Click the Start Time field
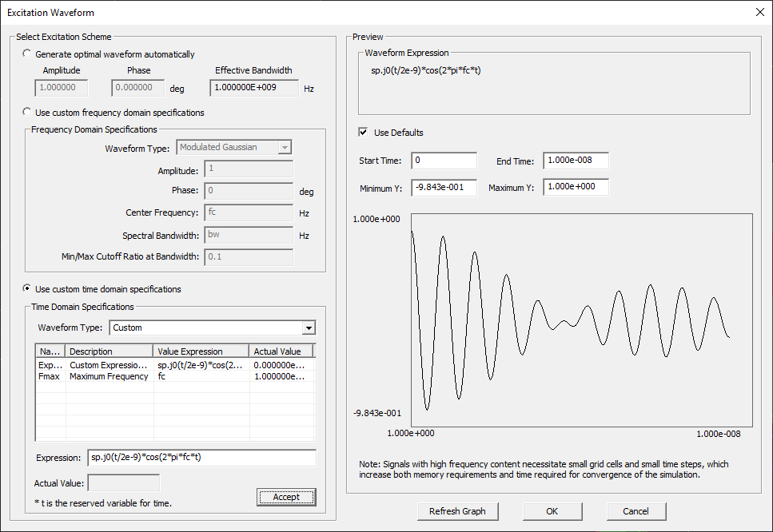The width and height of the screenshot is (773, 532). pos(444,161)
